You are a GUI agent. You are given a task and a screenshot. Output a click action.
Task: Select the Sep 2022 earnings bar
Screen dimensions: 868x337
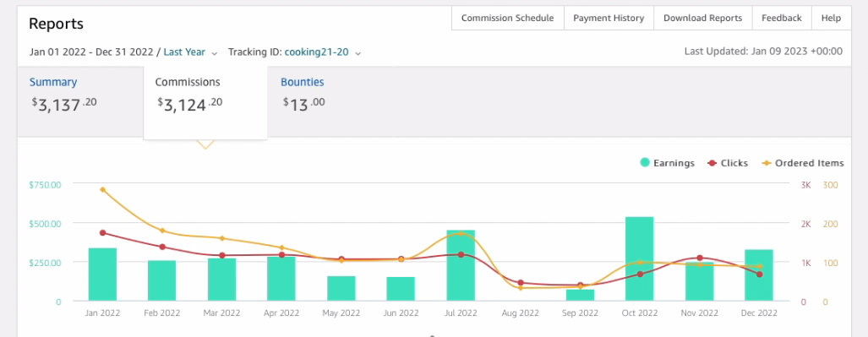point(580,295)
